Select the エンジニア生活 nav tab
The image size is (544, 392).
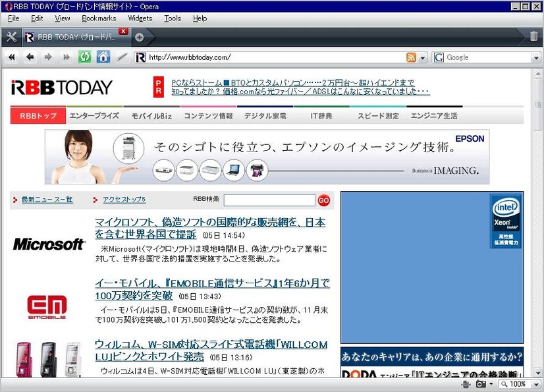pyautogui.click(x=434, y=115)
